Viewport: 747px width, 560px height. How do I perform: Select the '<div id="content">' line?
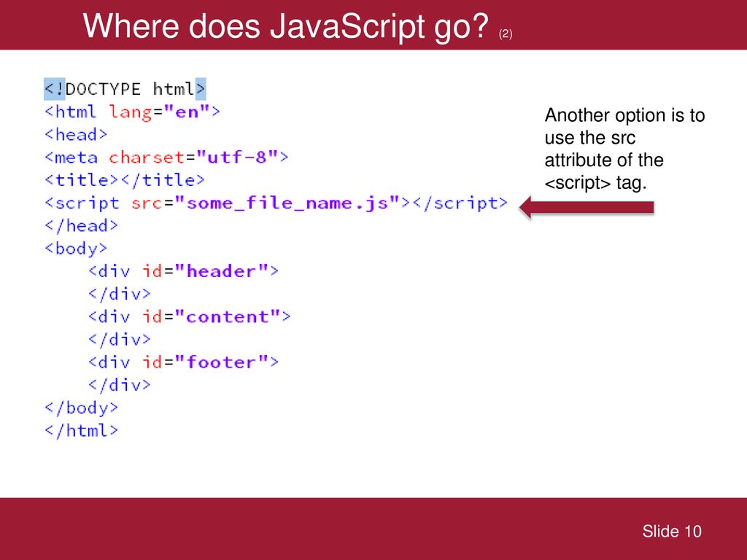[189, 316]
